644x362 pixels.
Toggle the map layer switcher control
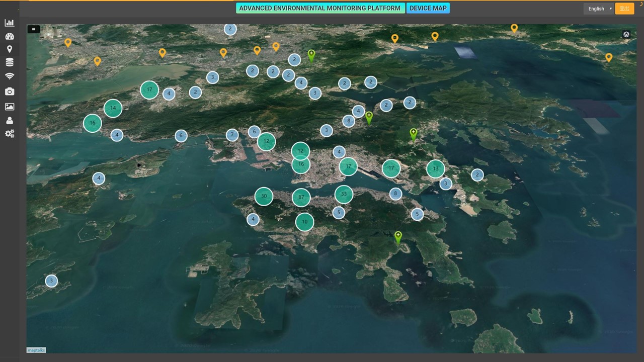click(x=626, y=34)
